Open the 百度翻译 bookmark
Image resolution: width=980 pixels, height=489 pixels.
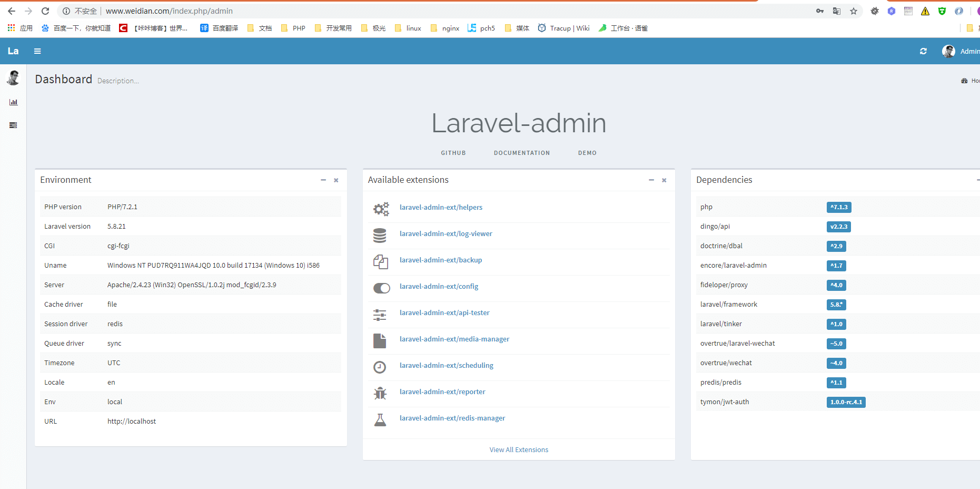coord(219,28)
